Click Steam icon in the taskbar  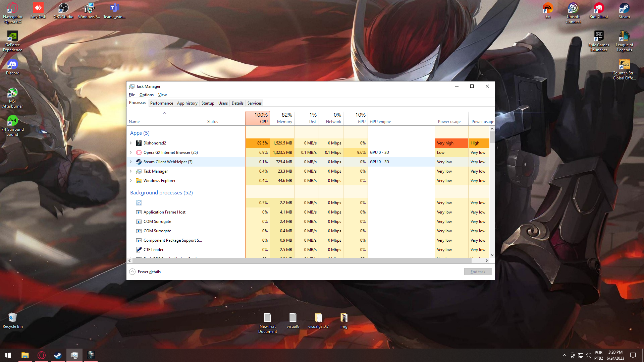tap(58, 355)
